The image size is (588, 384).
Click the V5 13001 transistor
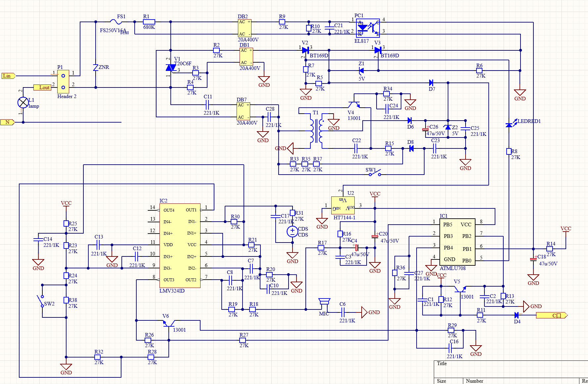click(460, 289)
